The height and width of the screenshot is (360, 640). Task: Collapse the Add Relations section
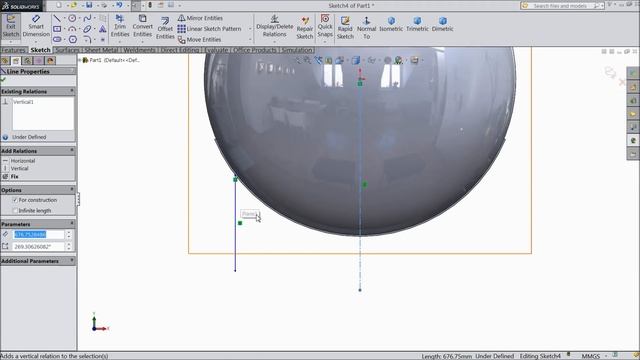click(72, 151)
